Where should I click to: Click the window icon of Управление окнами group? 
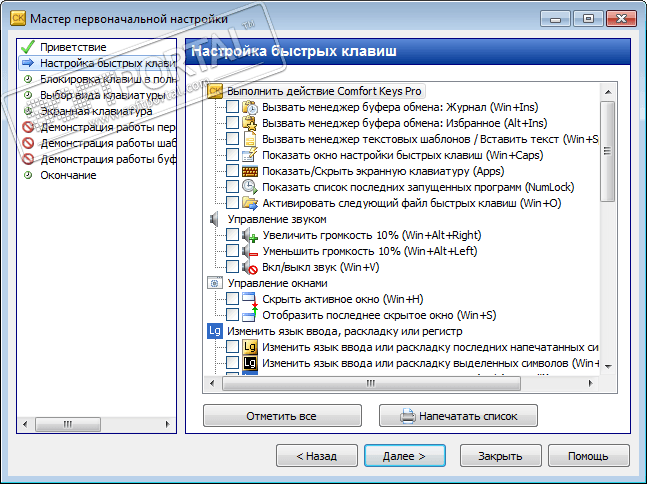pyautogui.click(x=215, y=283)
